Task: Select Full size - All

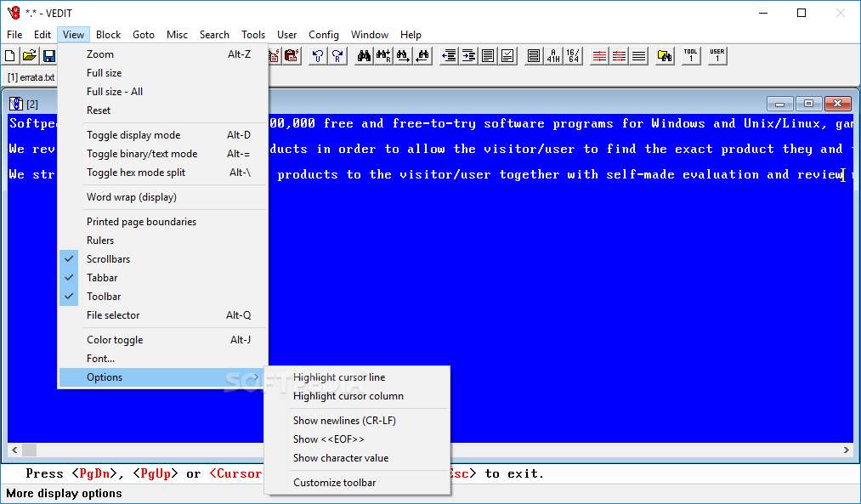Action: click(163, 92)
